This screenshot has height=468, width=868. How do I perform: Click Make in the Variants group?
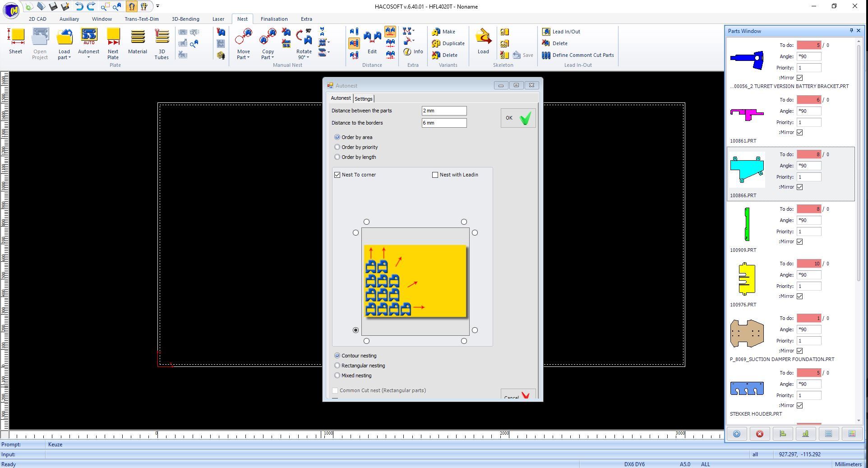click(x=443, y=32)
